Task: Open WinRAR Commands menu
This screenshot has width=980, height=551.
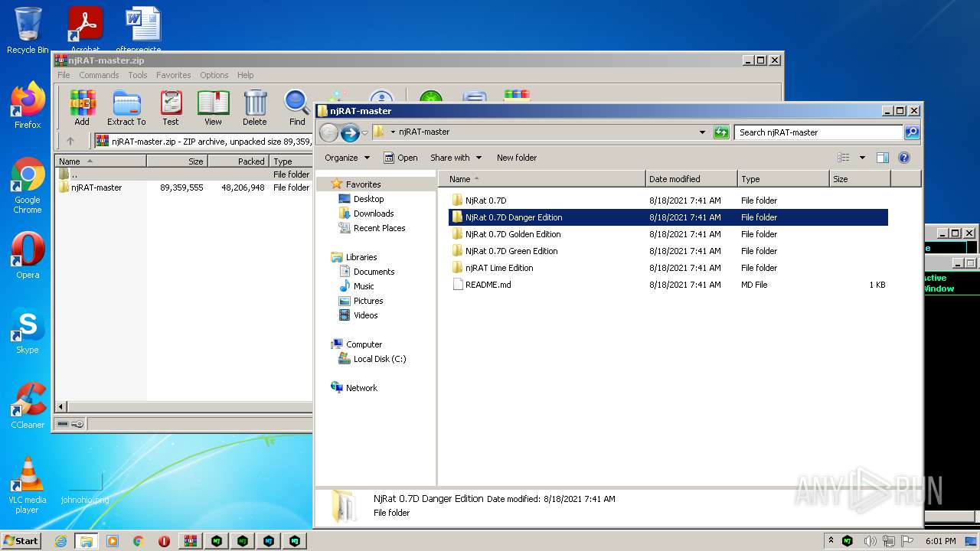Action: 99,75
